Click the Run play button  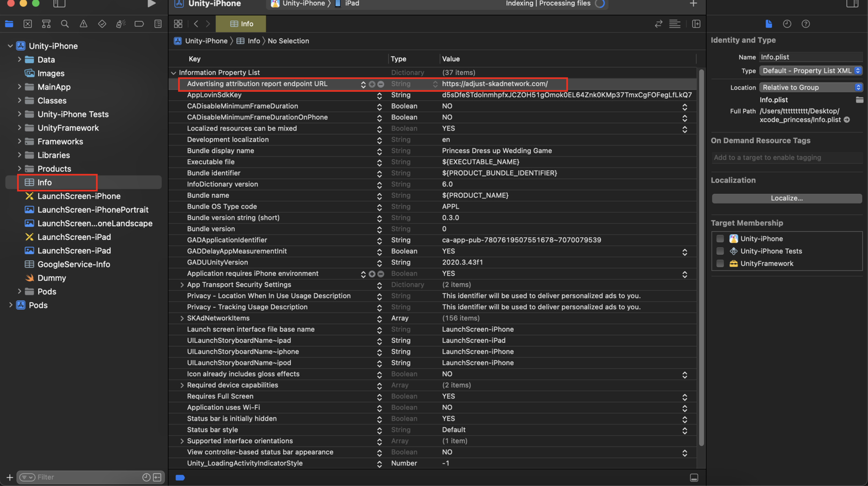click(151, 4)
